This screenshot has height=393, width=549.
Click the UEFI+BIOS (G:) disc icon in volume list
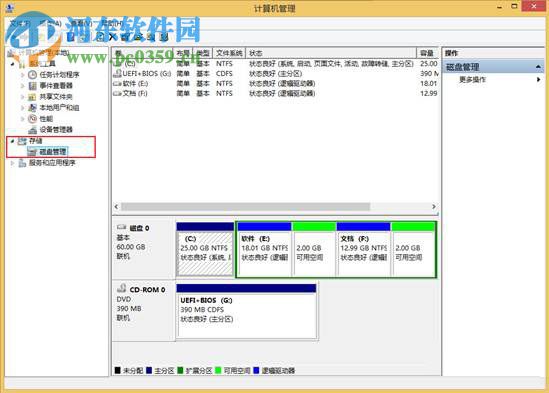click(117, 74)
